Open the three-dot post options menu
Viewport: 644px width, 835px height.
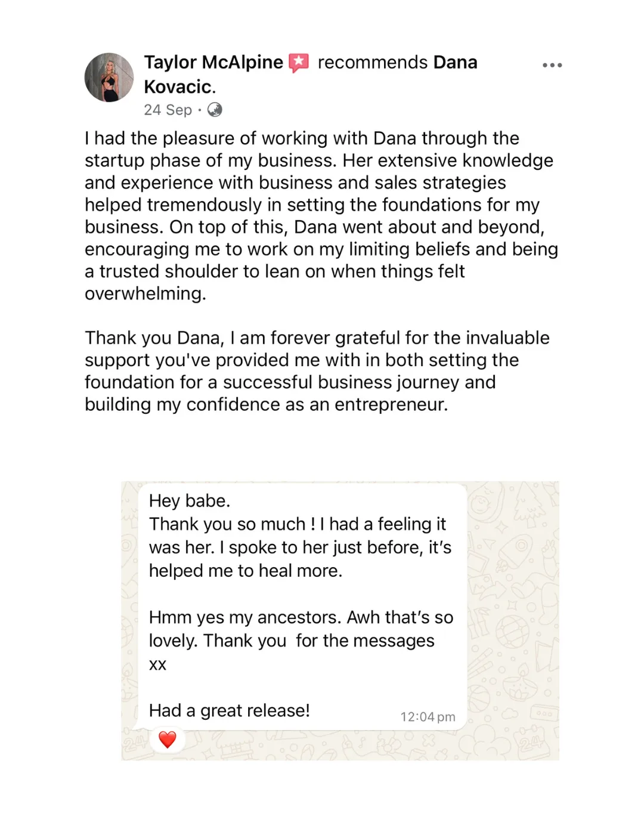[552, 65]
